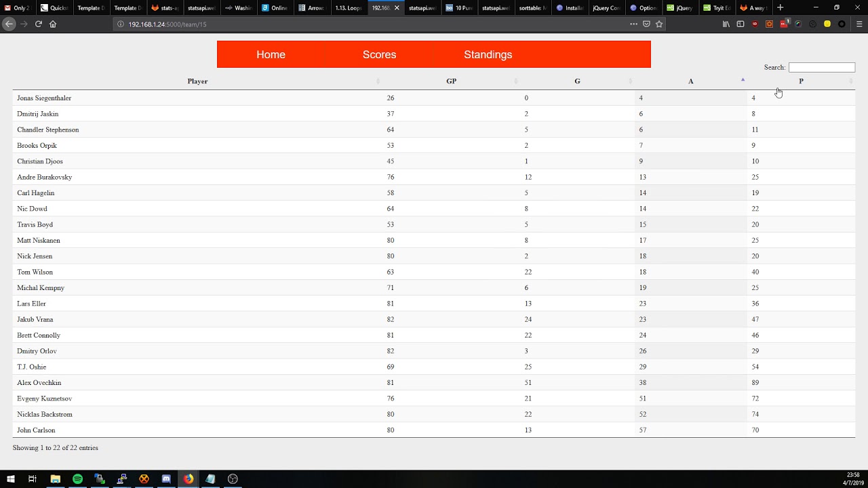868x488 pixels.
Task: Click points value 89 in Ovechkin row
Action: click(x=755, y=383)
